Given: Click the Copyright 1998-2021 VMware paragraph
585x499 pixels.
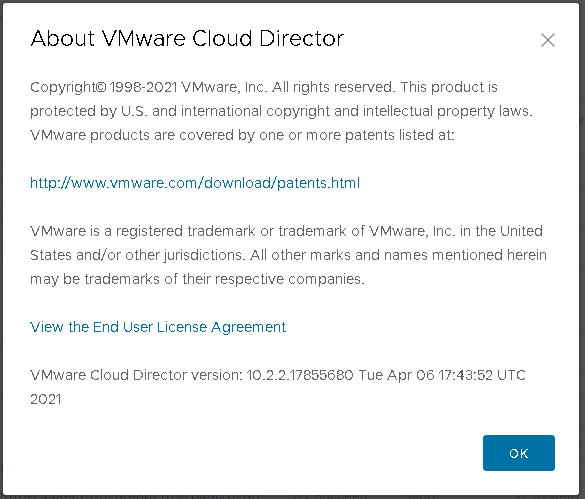Looking at the screenshot, I should (281, 111).
